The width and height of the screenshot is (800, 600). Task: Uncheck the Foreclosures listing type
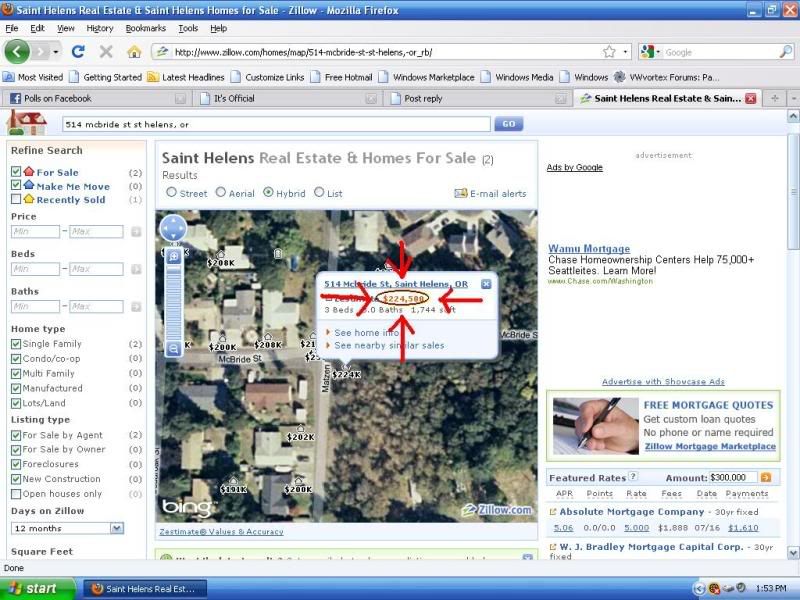coord(16,464)
